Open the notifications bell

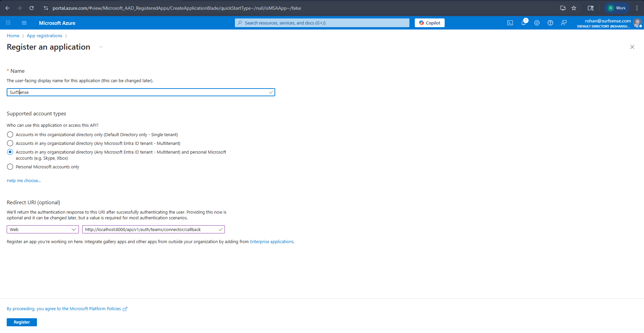pos(523,23)
